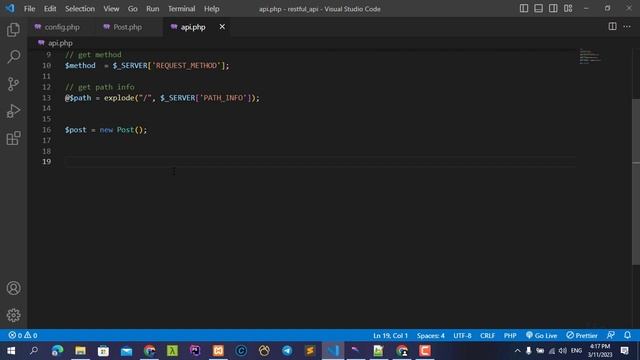This screenshot has width=640, height=360.
Task: Open the Edit menu
Action: [x=50, y=9]
